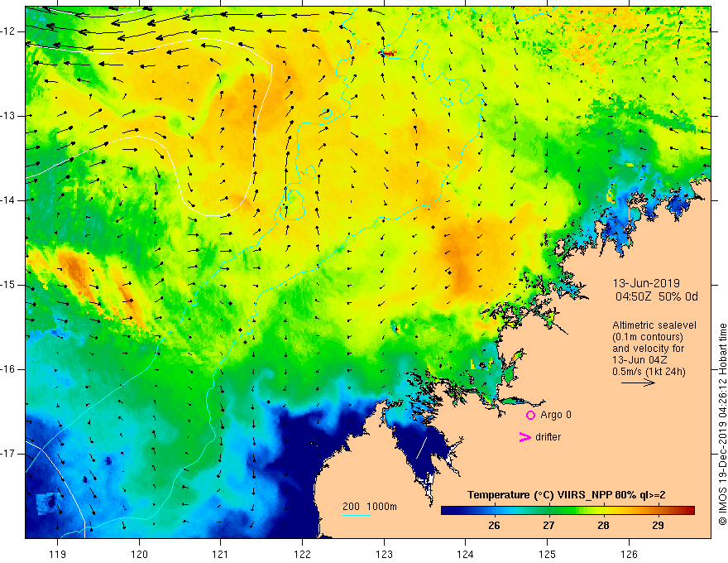Click the '200 1000m' depth contour label

370,507
